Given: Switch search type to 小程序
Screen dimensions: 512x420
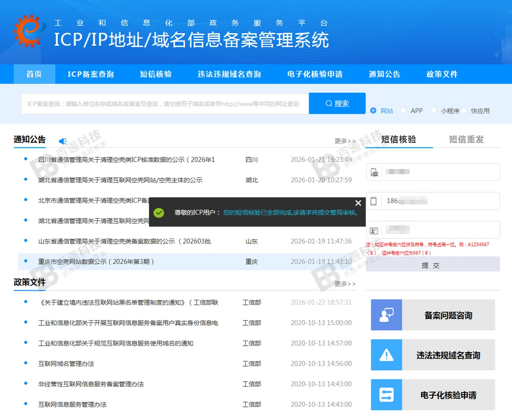Looking at the screenshot, I should pyautogui.click(x=434, y=110).
